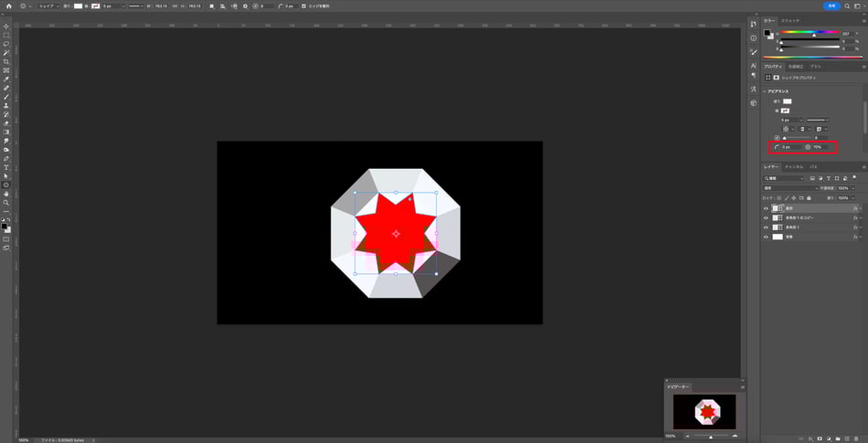868x443 pixels.
Task: Click the Home icon in options bar
Action: (x=8, y=6)
